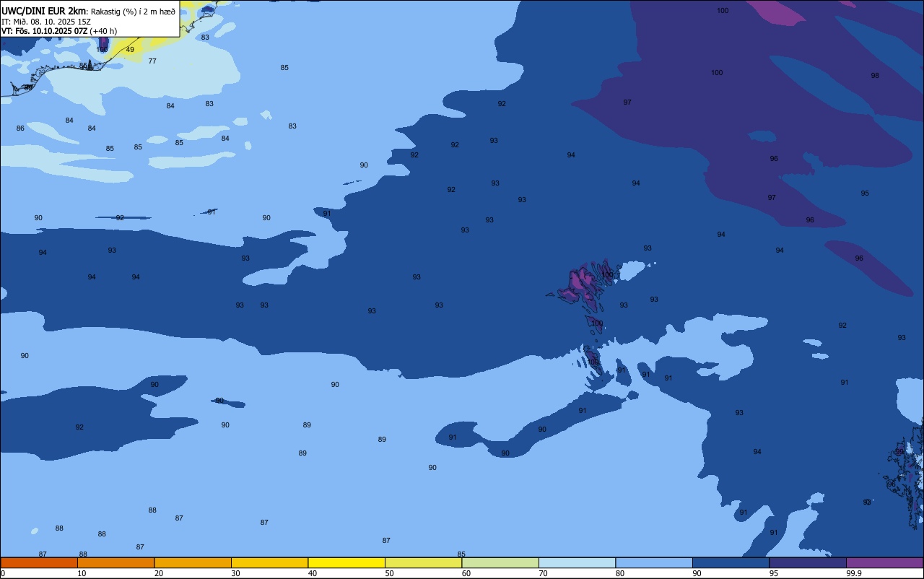The height and width of the screenshot is (579, 924).
Task: Click the 'VT: Fös. 10.10.2025 07Z' valid time
Action: coord(44,31)
